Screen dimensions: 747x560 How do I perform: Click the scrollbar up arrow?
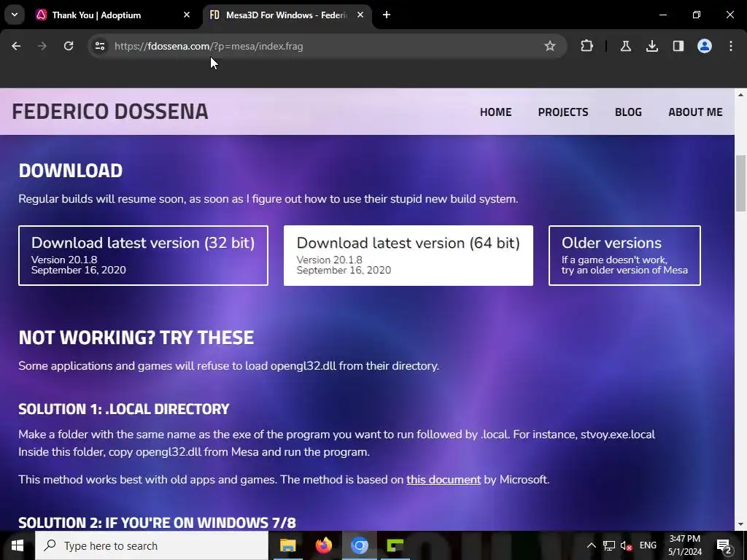pos(740,95)
